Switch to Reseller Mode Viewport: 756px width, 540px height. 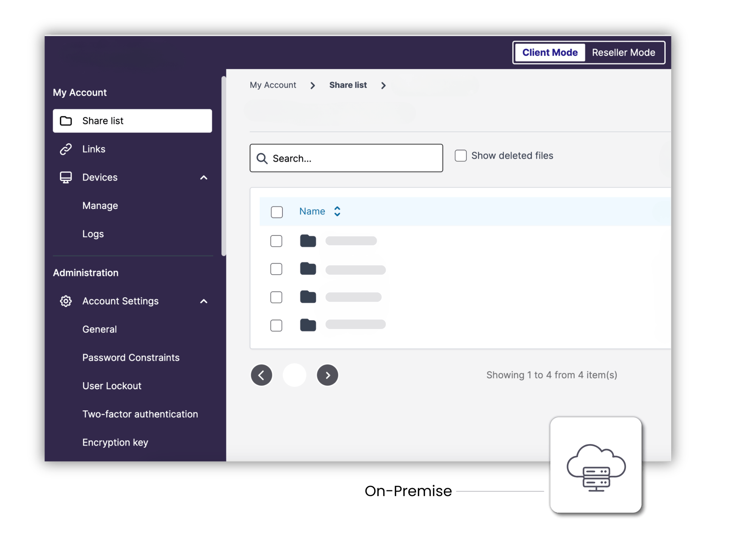624,52
